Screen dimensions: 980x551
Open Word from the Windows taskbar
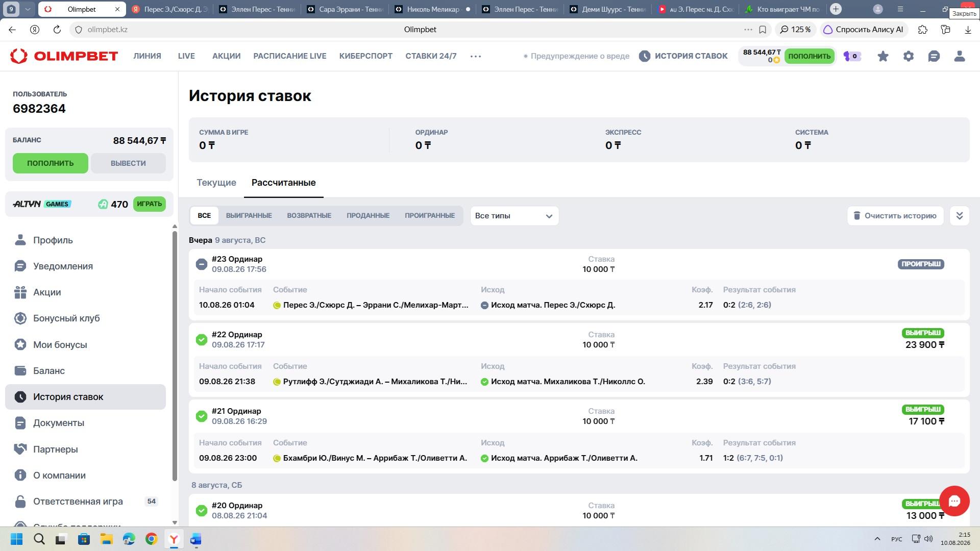tap(196, 539)
